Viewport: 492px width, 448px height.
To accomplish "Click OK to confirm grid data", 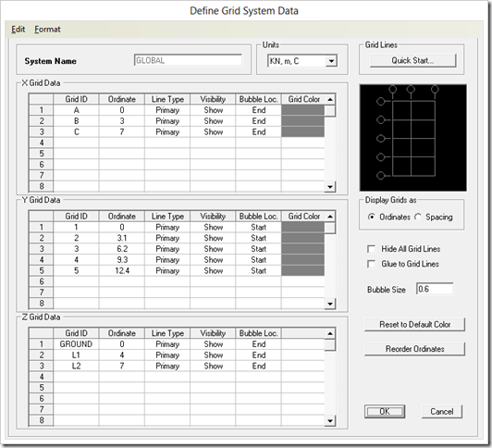I will click(385, 411).
